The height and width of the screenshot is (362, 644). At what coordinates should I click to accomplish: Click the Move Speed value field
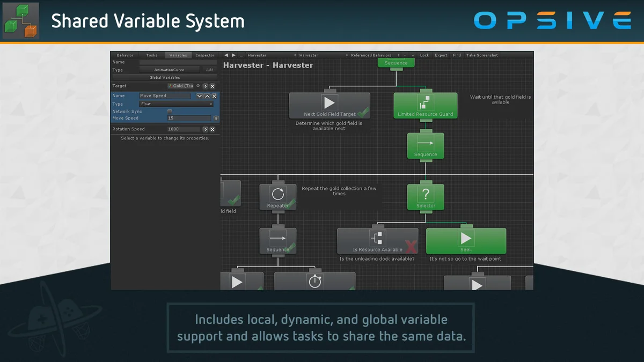(x=189, y=118)
